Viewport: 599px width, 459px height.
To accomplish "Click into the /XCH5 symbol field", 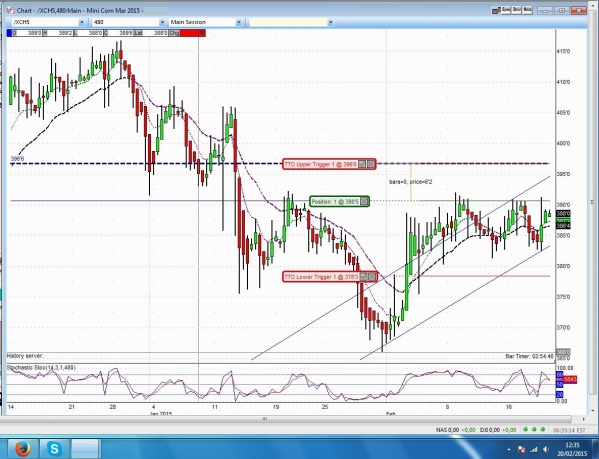I will click(45, 23).
